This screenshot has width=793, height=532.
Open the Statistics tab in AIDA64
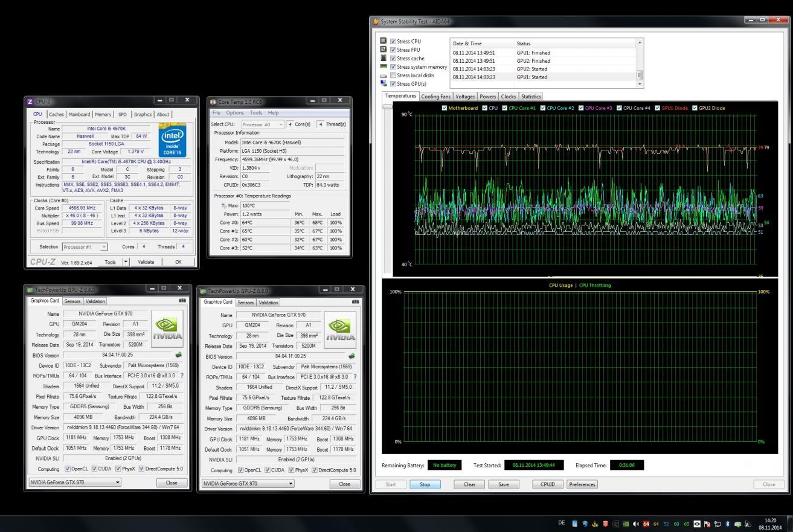530,96
